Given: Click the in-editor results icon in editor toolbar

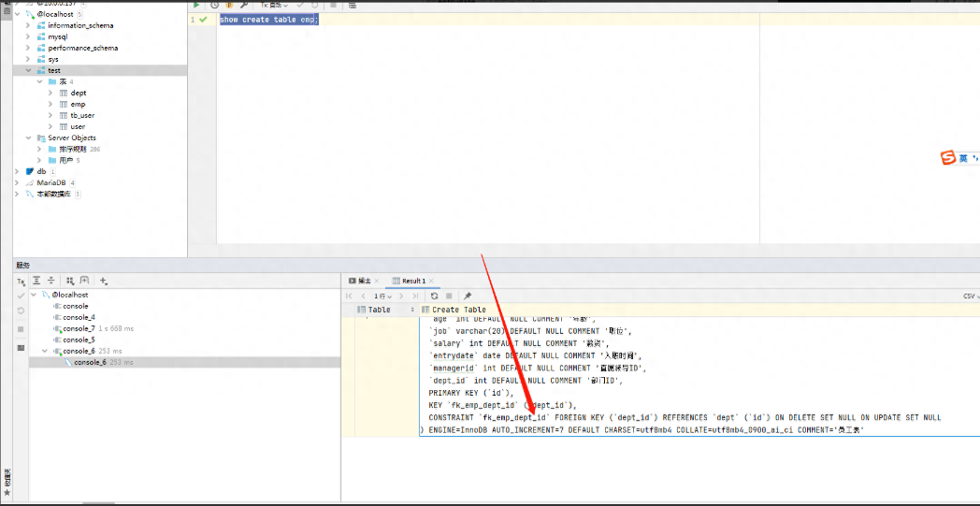Looking at the screenshot, I should pyautogui.click(x=353, y=5).
